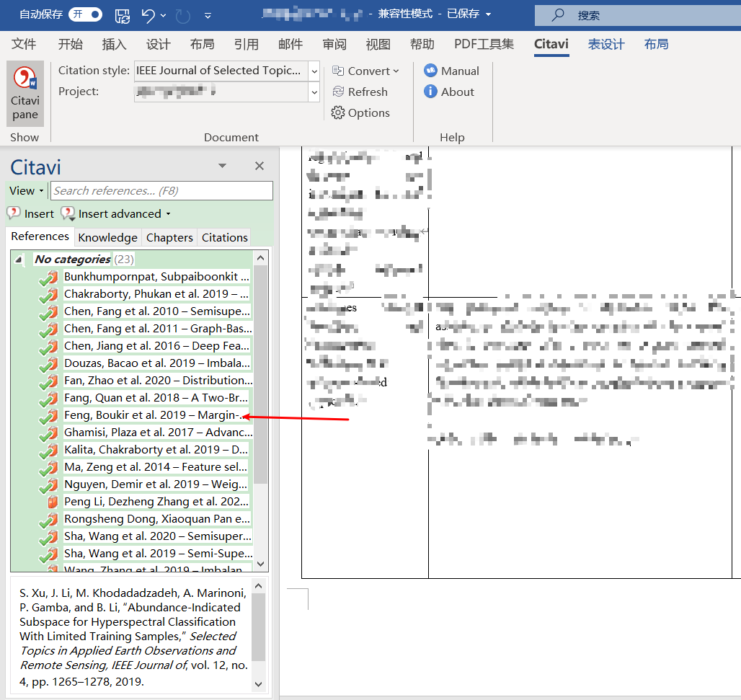This screenshot has width=741, height=700.
Task: Click the Undo icon in the title bar
Action: pos(148,14)
